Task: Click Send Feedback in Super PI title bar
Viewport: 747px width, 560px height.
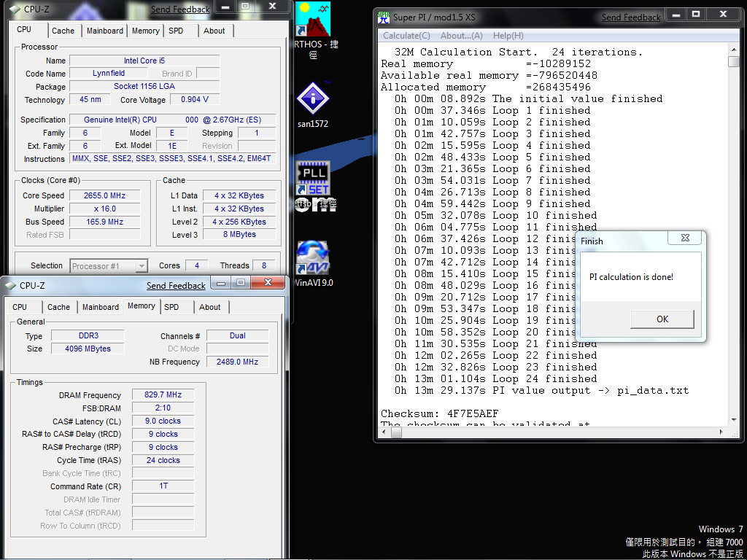Action: pos(631,17)
